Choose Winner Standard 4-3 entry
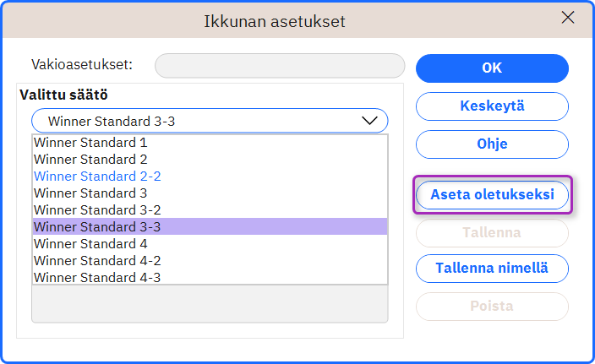Screen dimensions: 595x364 tap(210, 277)
